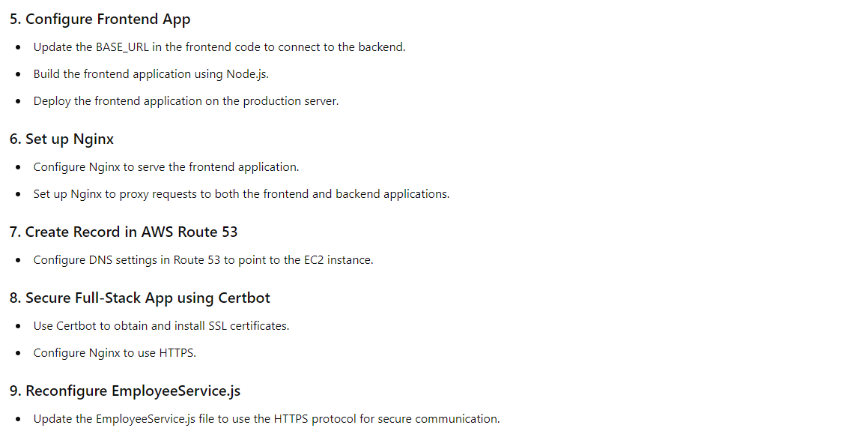Click the '6. Set up Nginx' heading
Screen dimensions: 868x446
[x=61, y=139]
